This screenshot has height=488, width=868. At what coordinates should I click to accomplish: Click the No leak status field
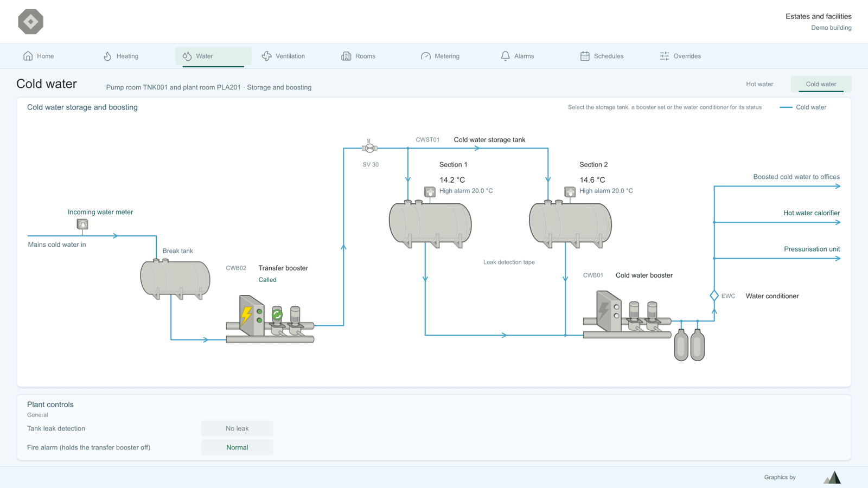click(237, 428)
